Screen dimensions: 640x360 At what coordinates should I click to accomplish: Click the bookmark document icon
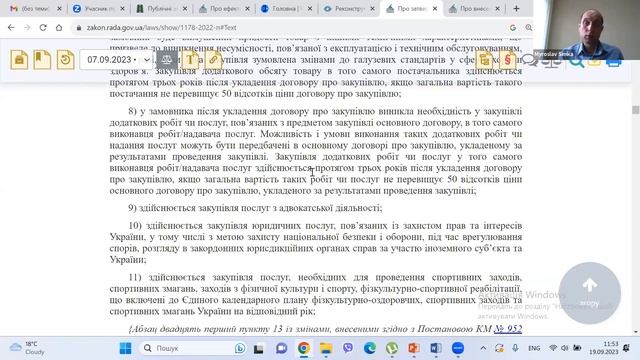[42, 60]
